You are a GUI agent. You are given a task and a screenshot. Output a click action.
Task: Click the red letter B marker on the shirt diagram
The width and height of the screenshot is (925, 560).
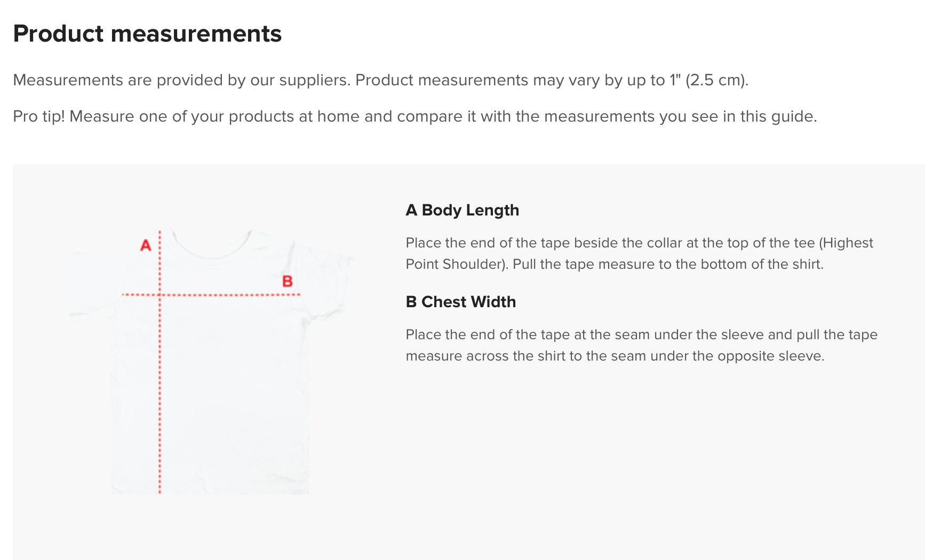click(287, 281)
